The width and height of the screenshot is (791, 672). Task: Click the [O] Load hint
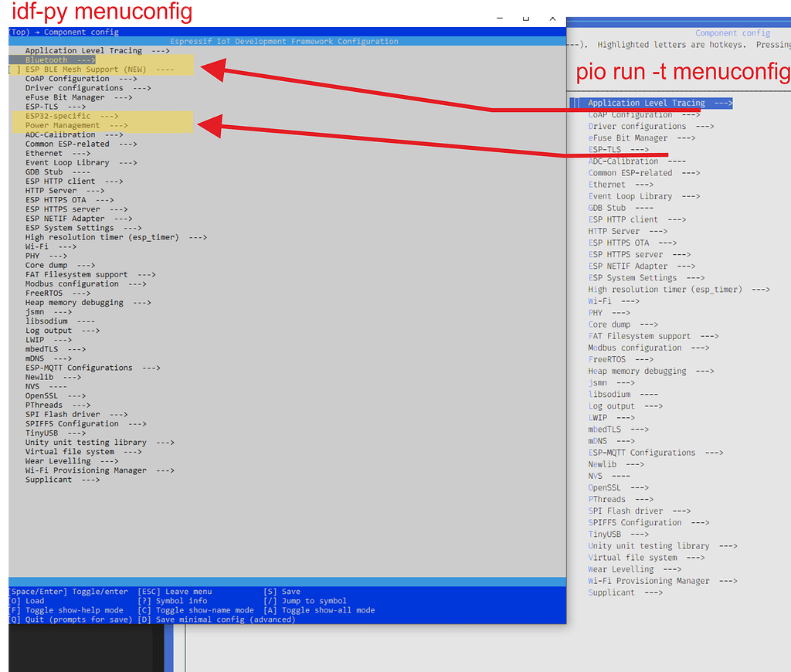point(26,601)
